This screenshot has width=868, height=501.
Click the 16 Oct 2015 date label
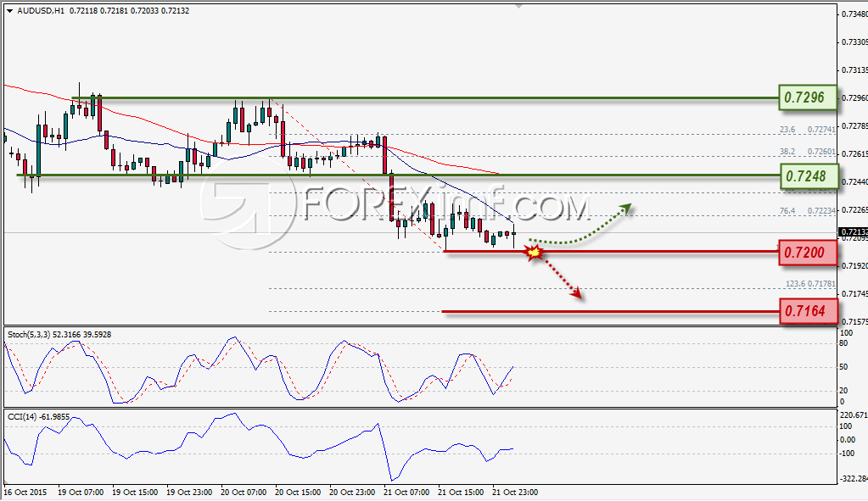(26, 493)
